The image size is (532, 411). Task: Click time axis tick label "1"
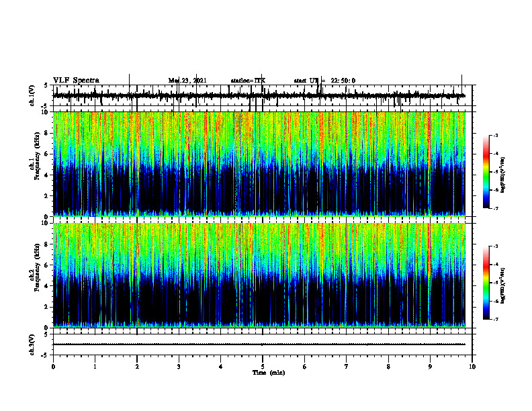coord(95,367)
